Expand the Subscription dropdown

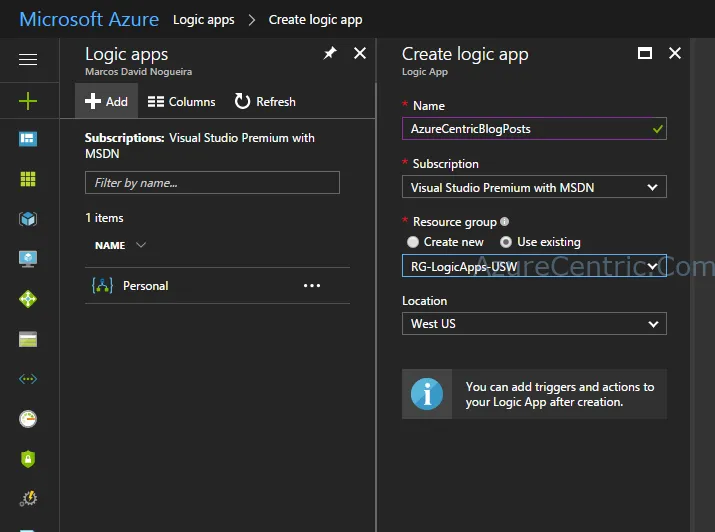click(534, 187)
